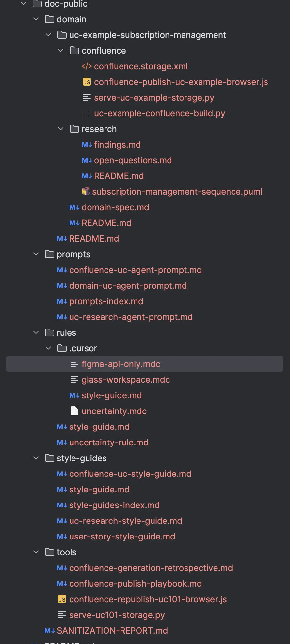This screenshot has width=290, height=644.
Task: Collapse the .cursor folder chevron
Action: (x=48, y=348)
